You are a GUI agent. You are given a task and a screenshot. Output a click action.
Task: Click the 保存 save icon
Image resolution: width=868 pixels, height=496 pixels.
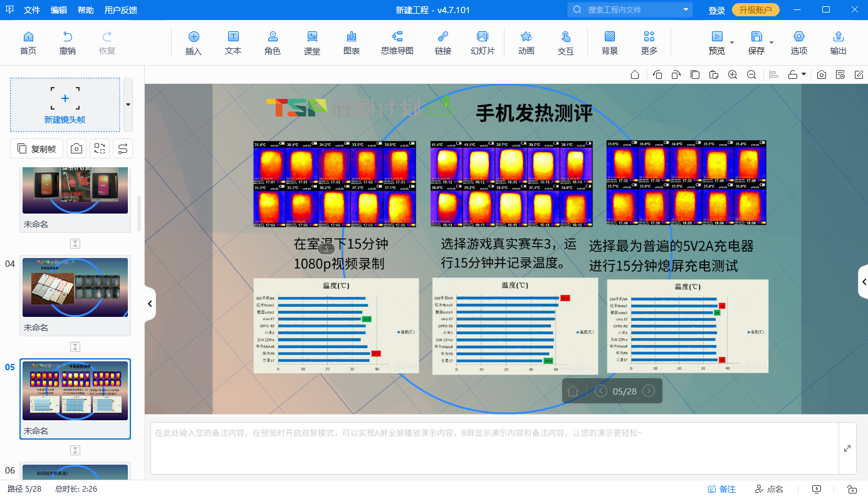[756, 37]
